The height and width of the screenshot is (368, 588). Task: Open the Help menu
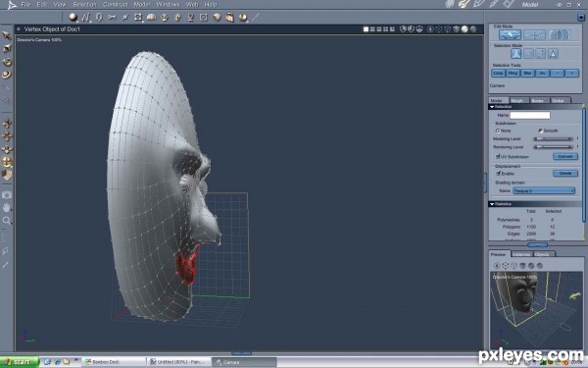point(211,5)
